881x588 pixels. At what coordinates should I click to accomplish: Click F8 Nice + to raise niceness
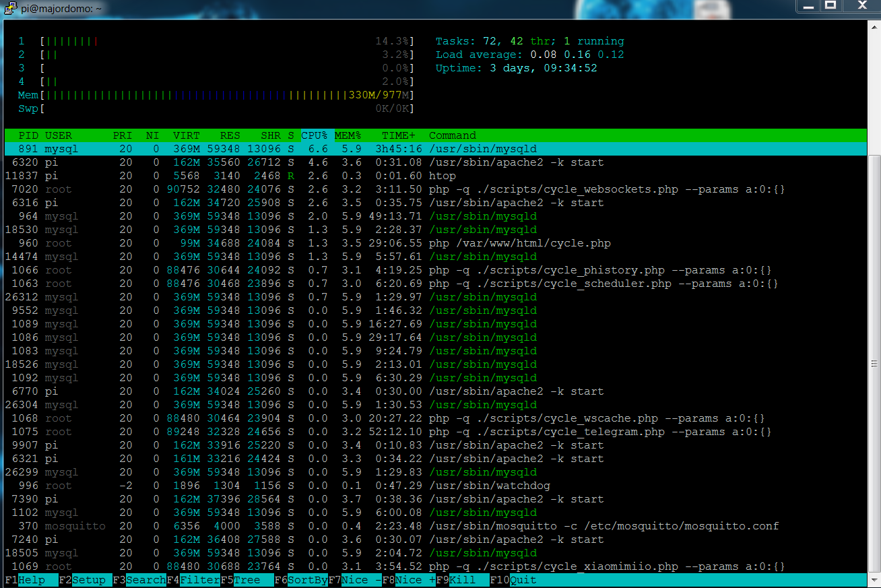pyautogui.click(x=408, y=580)
